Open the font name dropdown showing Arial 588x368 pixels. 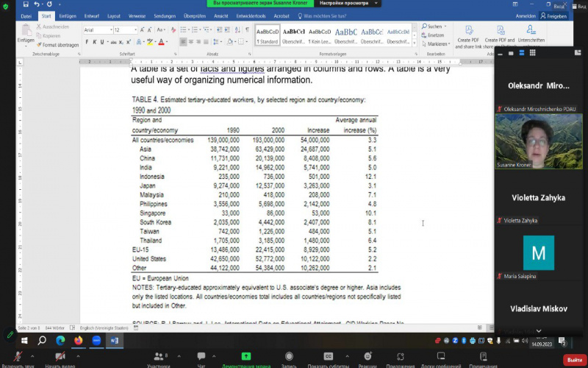98,29
